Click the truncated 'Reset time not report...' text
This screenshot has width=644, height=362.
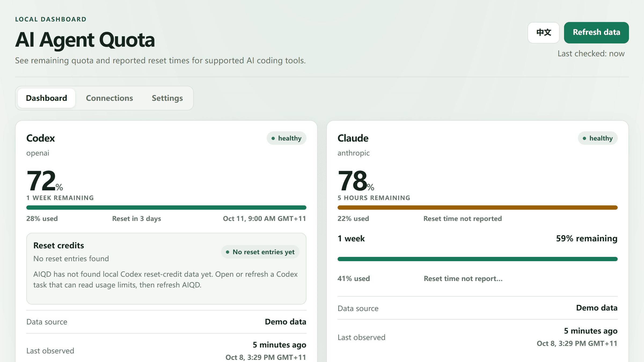(463, 279)
